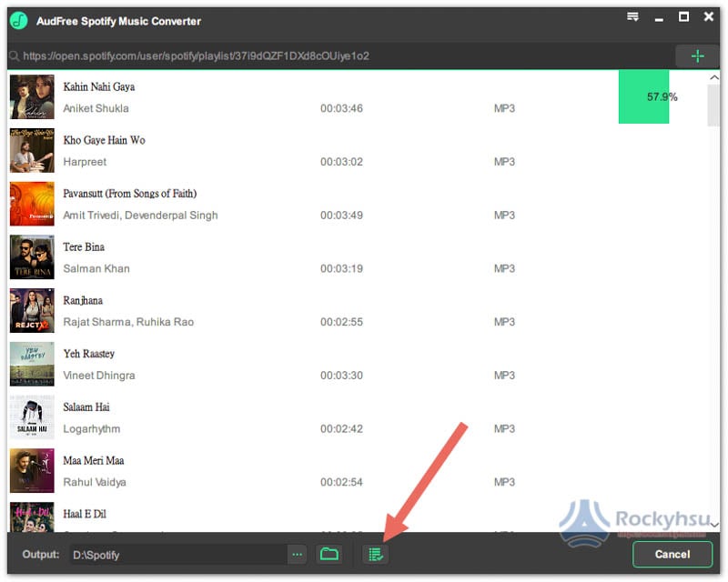Click the song title Salaam Hai

tap(86, 407)
